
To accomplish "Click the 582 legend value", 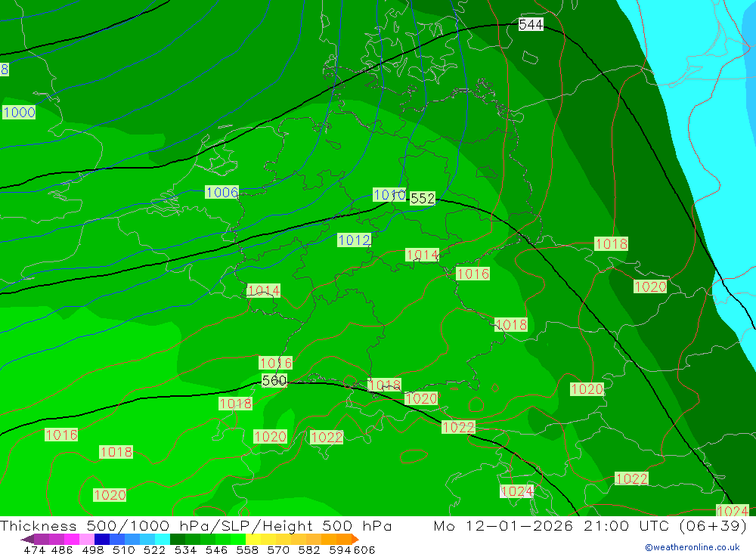I will click(x=308, y=549).
